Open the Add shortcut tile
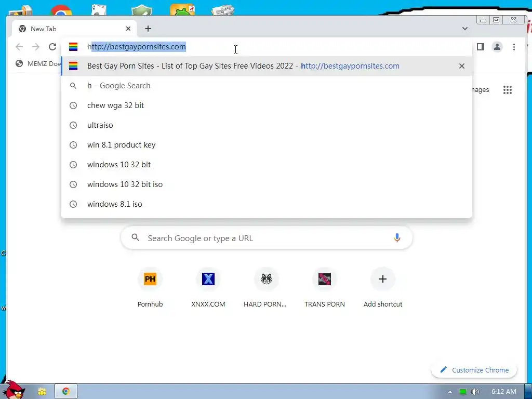This screenshot has width=532, height=399. pyautogui.click(x=383, y=288)
